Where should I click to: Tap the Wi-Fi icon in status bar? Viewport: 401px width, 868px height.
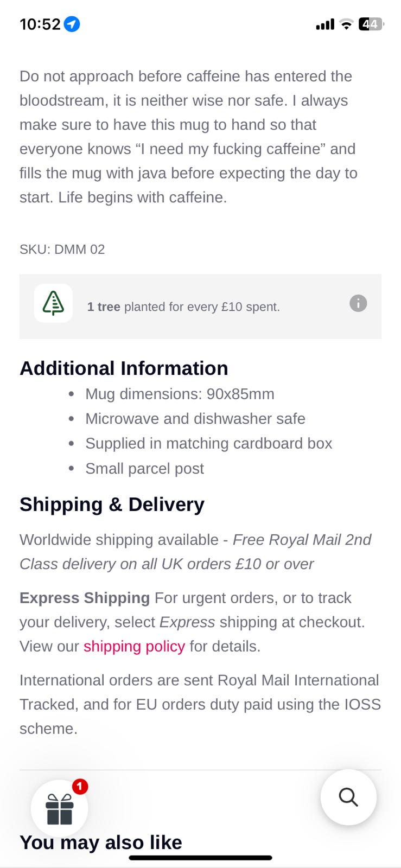coord(346,24)
